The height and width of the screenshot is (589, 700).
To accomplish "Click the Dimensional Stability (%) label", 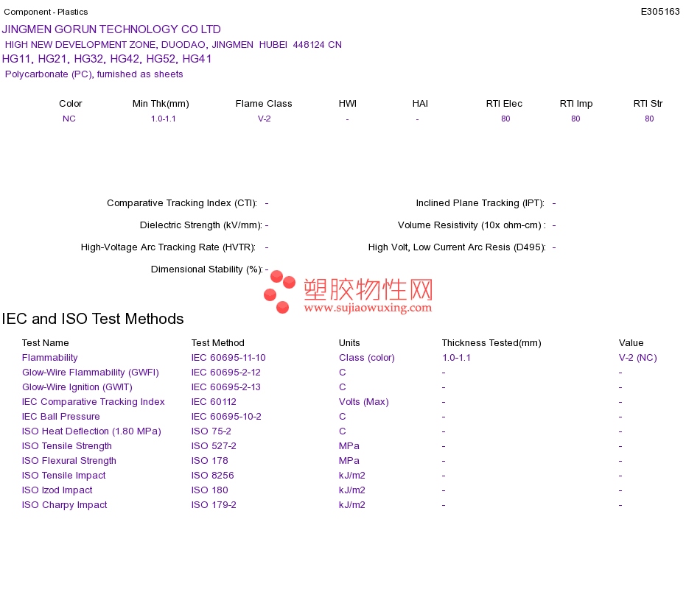I will (x=207, y=269).
